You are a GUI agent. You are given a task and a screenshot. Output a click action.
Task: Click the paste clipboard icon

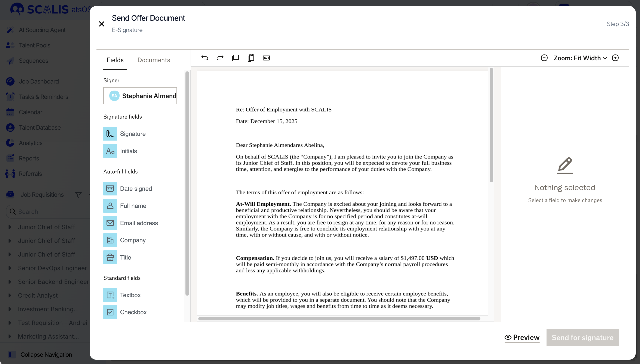coord(251,58)
